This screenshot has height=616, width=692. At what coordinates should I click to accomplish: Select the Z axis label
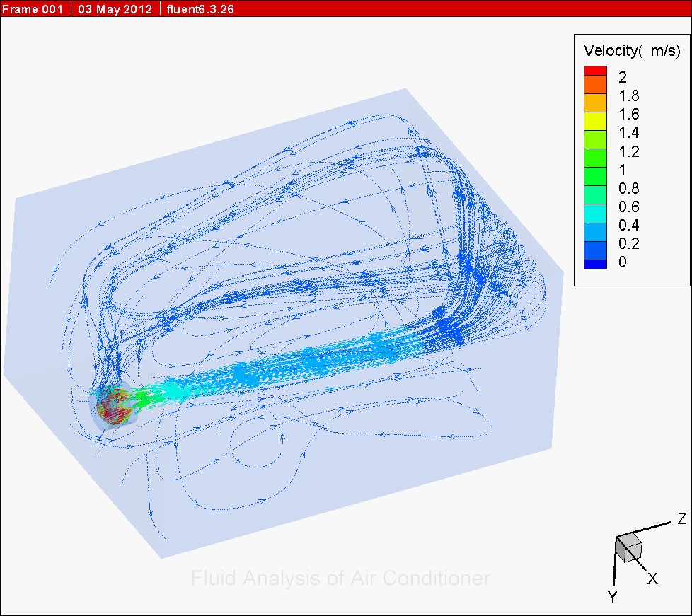tap(681, 519)
